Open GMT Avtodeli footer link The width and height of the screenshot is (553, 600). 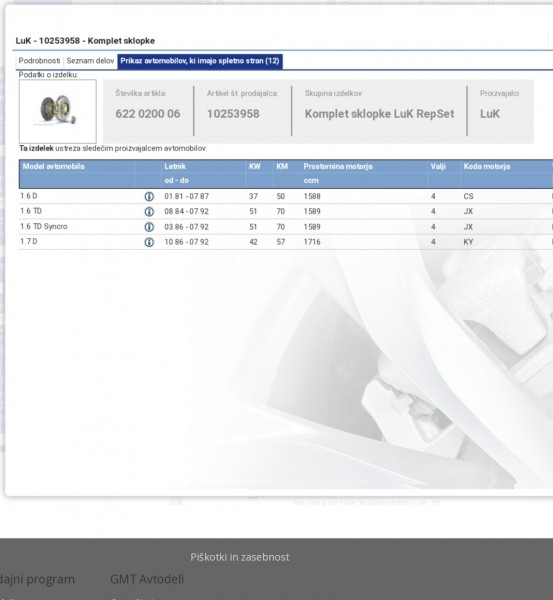click(147, 579)
